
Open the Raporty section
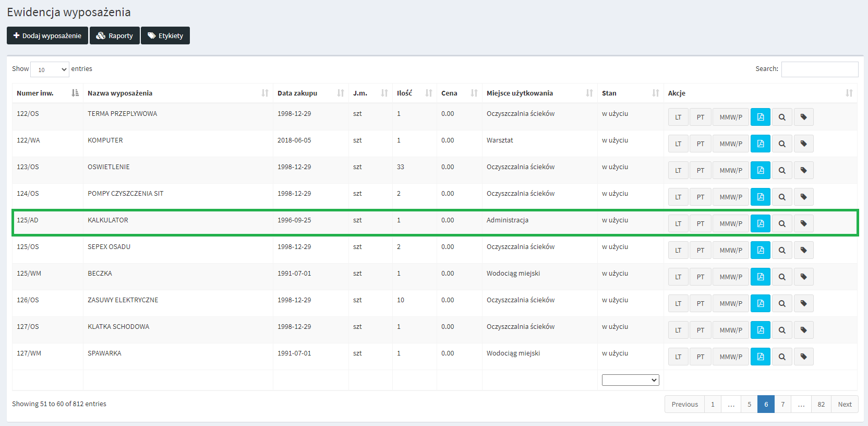(115, 35)
